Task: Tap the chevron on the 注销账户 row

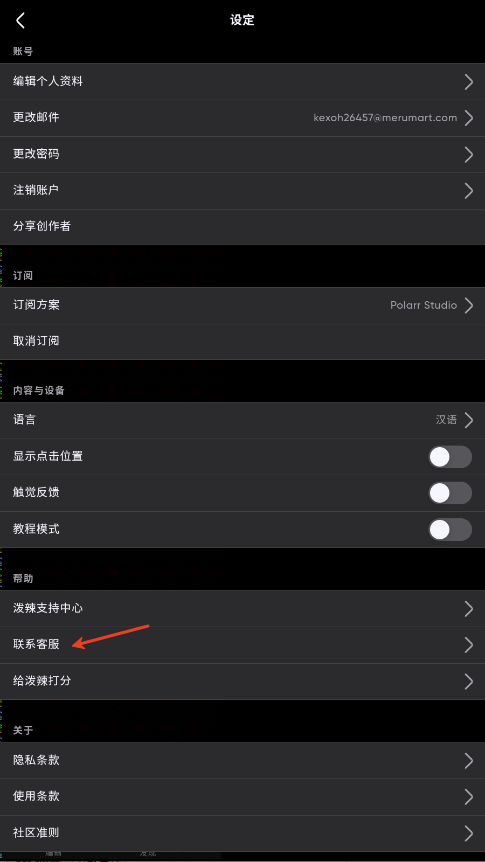Action: pos(469,191)
